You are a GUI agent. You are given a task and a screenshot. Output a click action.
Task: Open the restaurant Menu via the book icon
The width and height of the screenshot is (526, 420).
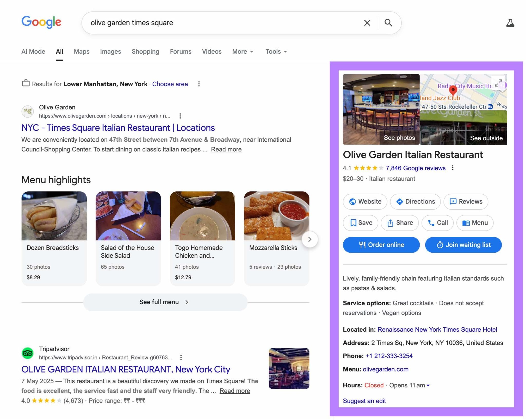pos(475,223)
